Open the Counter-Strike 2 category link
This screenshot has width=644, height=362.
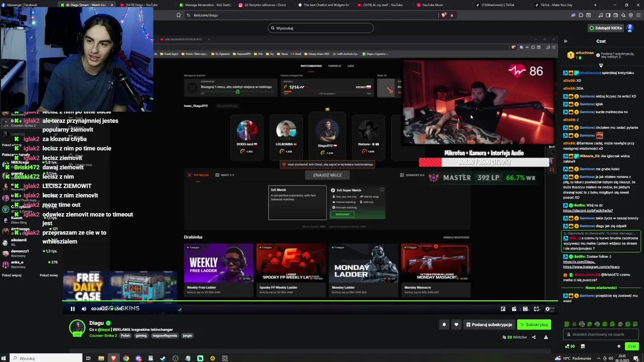pyautogui.click(x=103, y=335)
